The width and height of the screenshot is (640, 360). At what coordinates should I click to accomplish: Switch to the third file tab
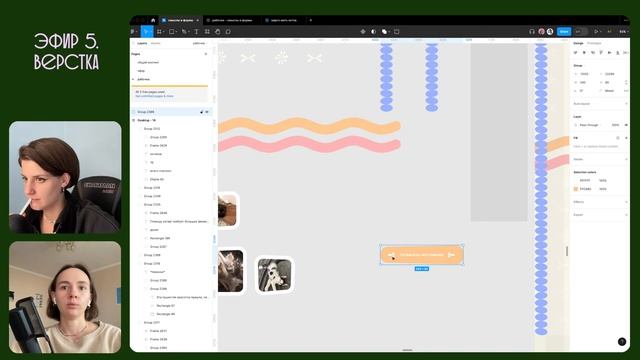(283, 20)
